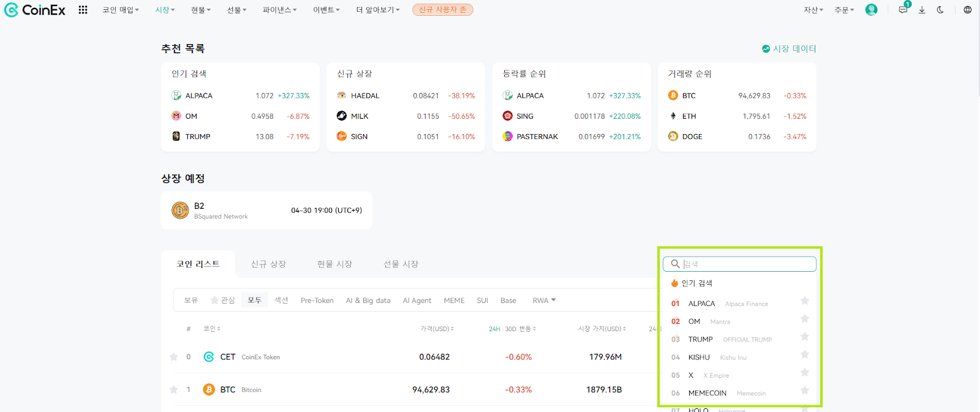Screen dimensions: 980x412
Task: Favorite MEMECOIN star in search dropdown
Action: click(x=805, y=390)
